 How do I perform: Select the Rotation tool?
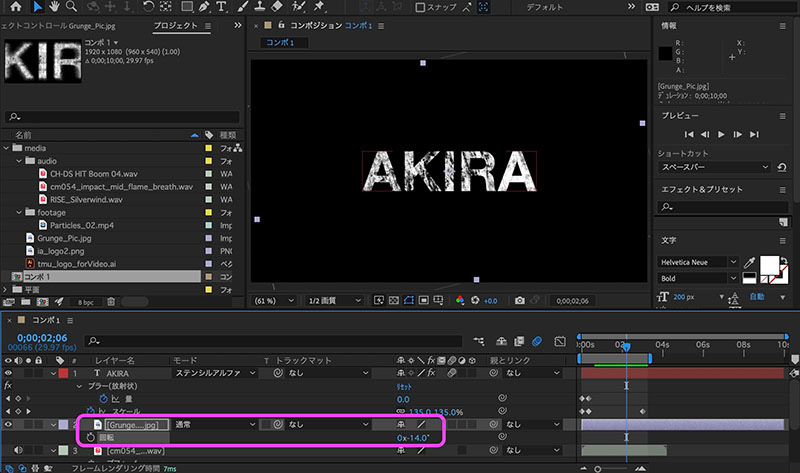pyautogui.click(x=148, y=7)
